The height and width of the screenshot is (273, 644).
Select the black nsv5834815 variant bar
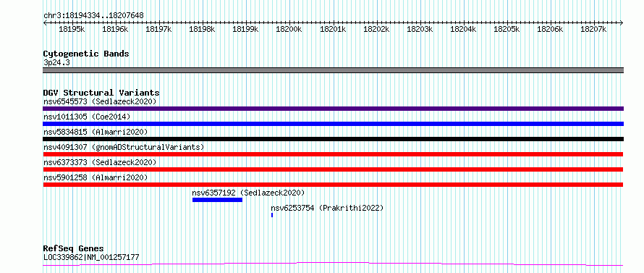(x=333, y=139)
